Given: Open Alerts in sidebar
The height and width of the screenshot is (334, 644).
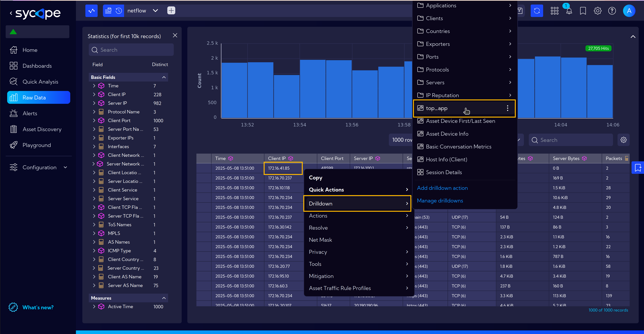Looking at the screenshot, I should [x=39, y=113].
